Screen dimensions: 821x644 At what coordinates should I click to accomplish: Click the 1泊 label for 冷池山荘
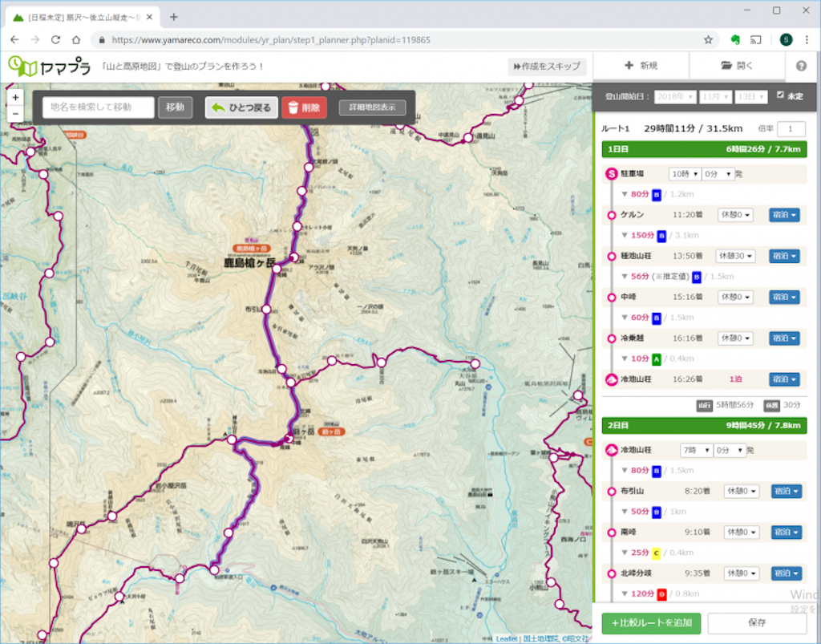point(735,379)
